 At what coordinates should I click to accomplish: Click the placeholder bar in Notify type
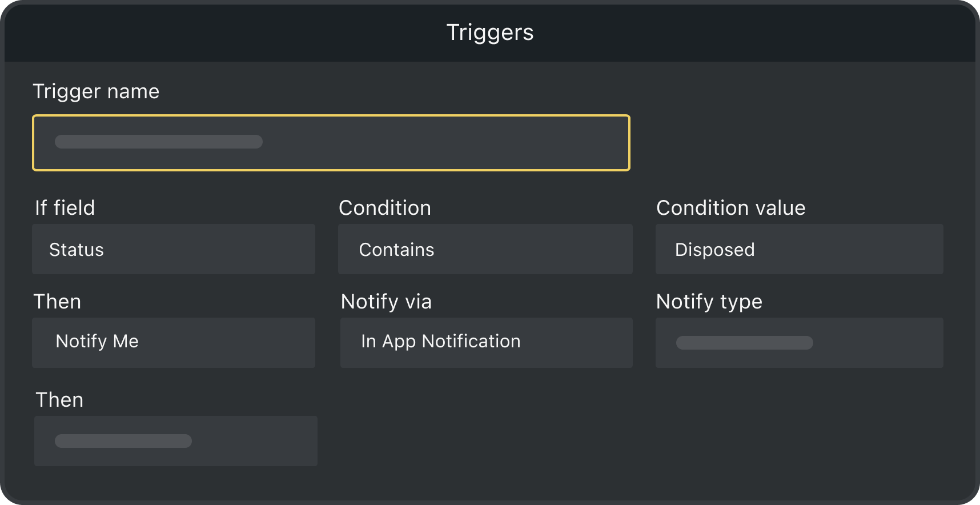point(744,343)
